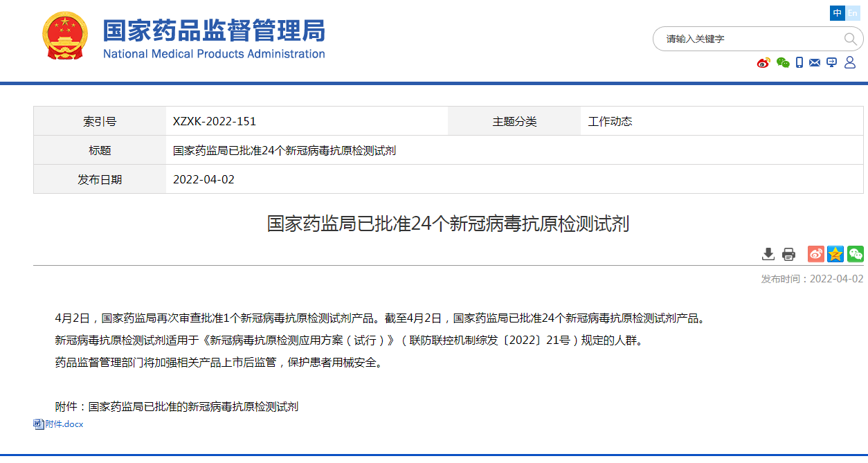Open the WeChat icon in the header
Screen dimensions: 868x463
tap(783, 63)
